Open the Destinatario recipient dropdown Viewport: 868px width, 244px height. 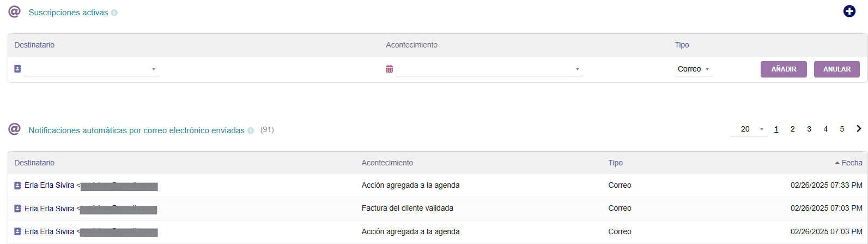tap(92, 69)
